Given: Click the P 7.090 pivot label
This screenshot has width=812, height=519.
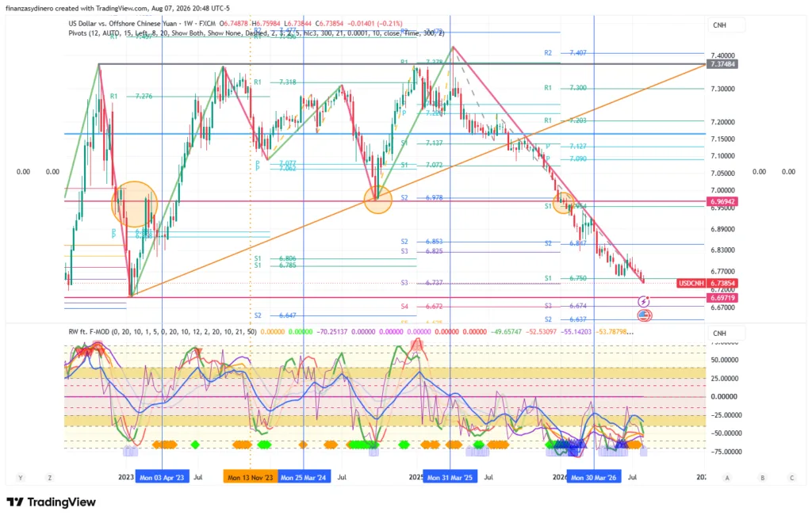Looking at the screenshot, I should [566, 158].
